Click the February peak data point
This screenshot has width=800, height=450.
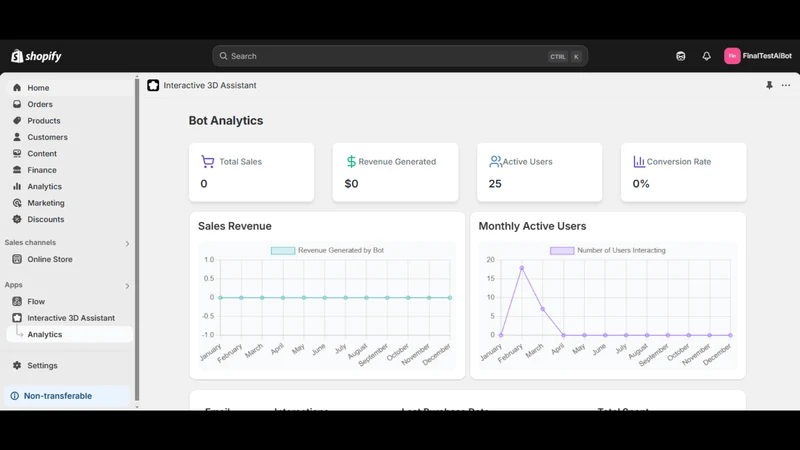pos(521,268)
